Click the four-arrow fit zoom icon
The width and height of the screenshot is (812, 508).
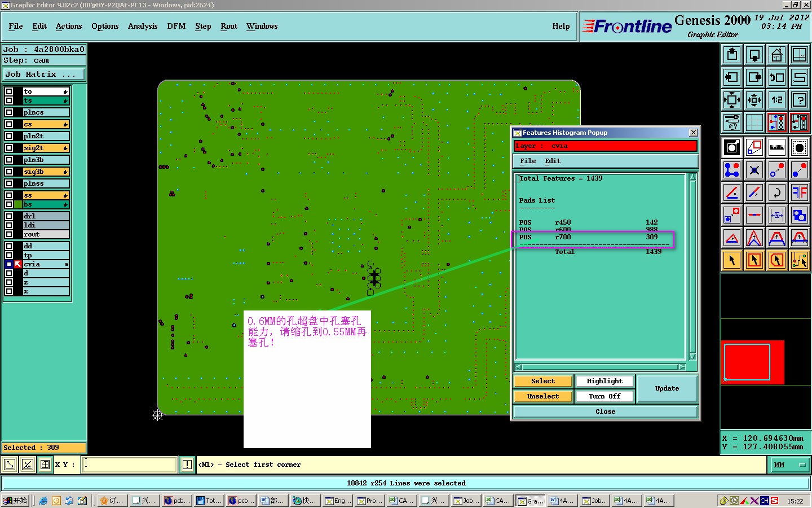pos(731,100)
